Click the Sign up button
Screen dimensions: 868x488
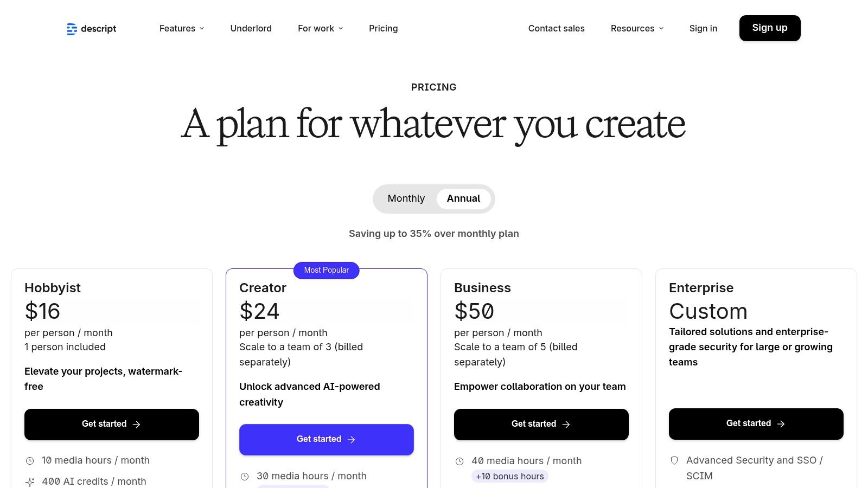tap(770, 28)
